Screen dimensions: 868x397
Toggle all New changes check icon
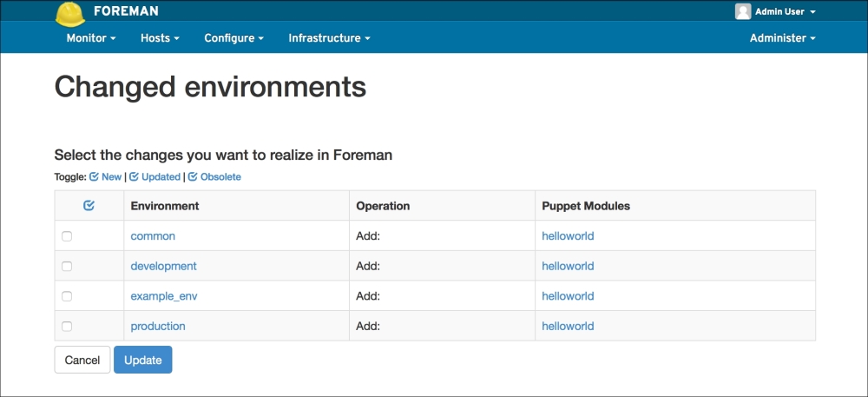(95, 176)
